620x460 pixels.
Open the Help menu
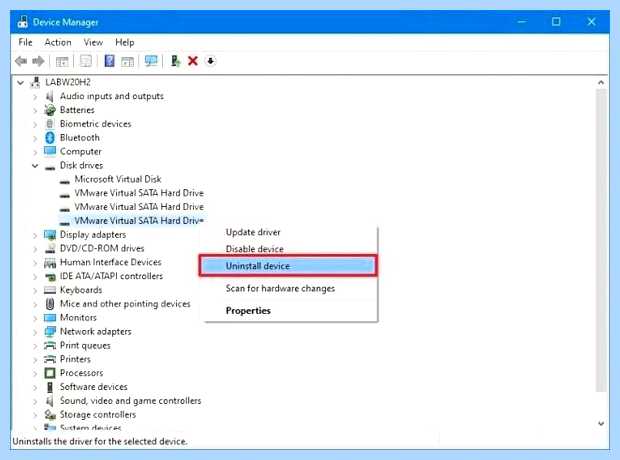pos(125,42)
